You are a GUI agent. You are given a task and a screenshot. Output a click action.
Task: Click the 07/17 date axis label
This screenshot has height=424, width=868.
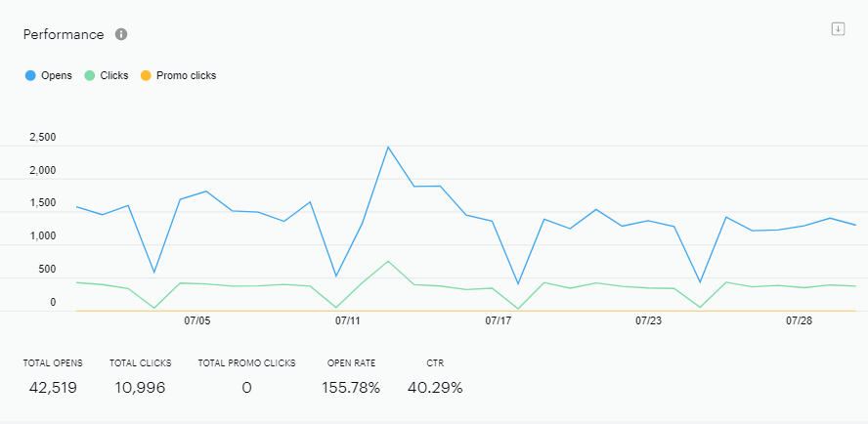[499, 321]
